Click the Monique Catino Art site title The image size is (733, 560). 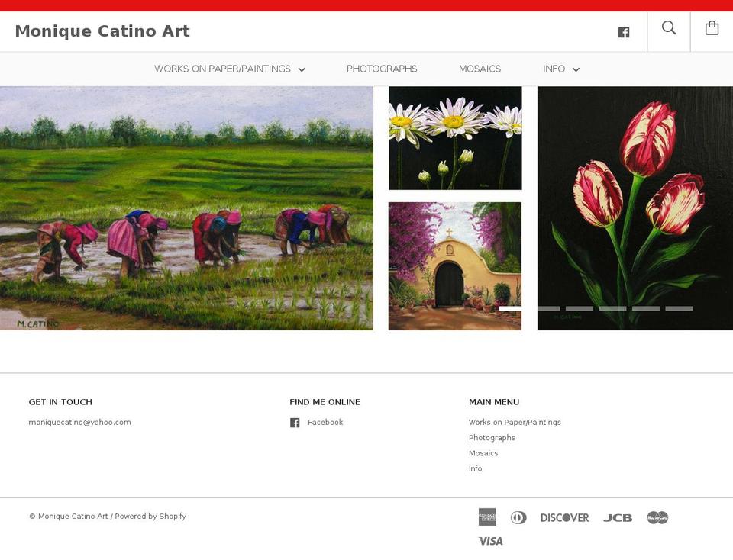(102, 31)
